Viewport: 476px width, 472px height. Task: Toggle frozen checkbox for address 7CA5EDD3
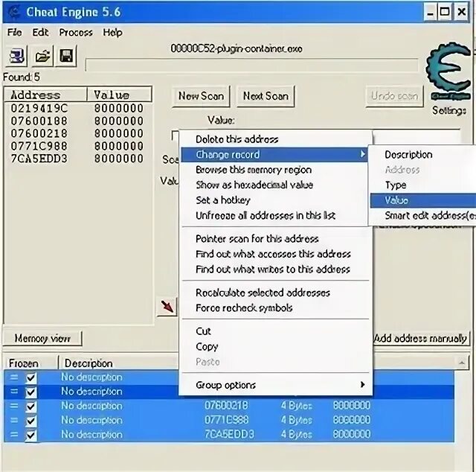(31, 435)
